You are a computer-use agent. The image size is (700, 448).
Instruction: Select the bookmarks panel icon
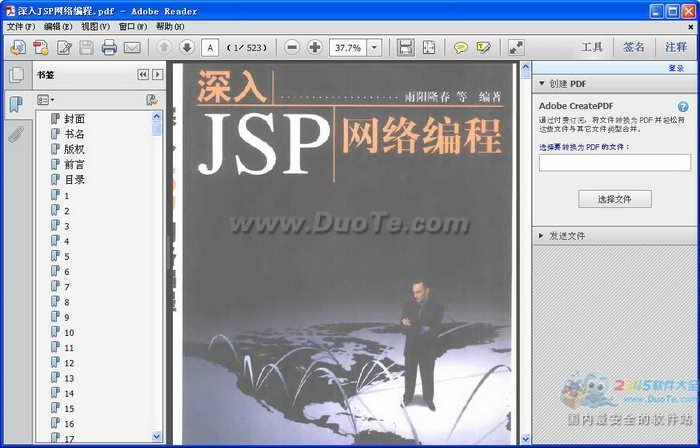tap(16, 104)
